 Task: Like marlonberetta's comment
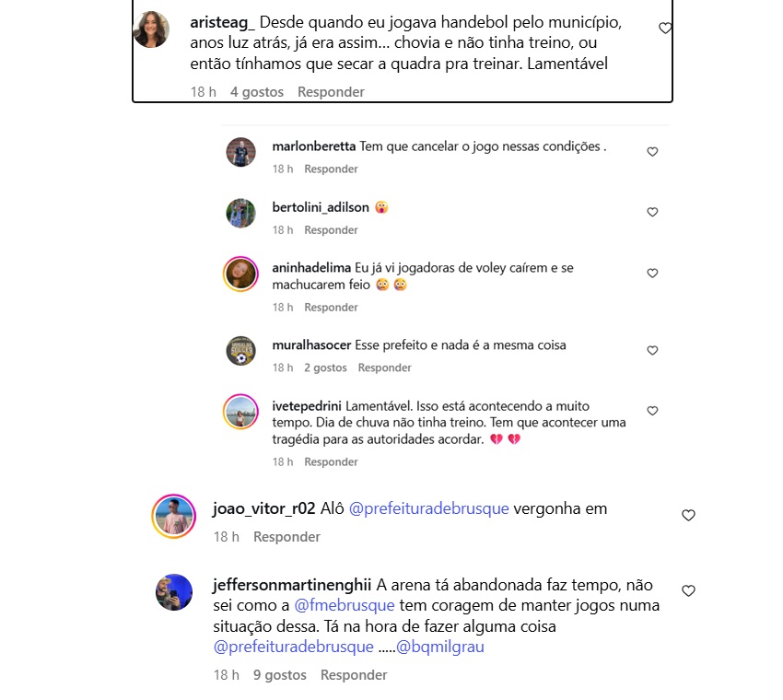[652, 152]
